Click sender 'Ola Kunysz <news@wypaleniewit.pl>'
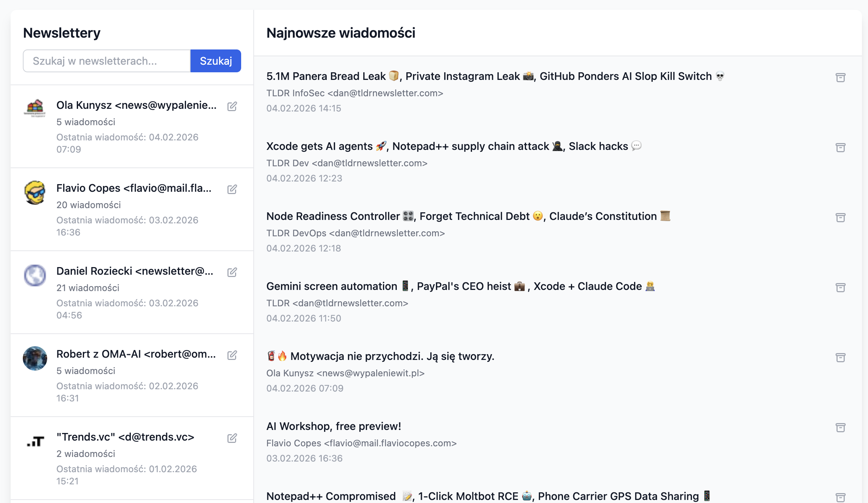Screen dimensions: 868x503 point(345,373)
